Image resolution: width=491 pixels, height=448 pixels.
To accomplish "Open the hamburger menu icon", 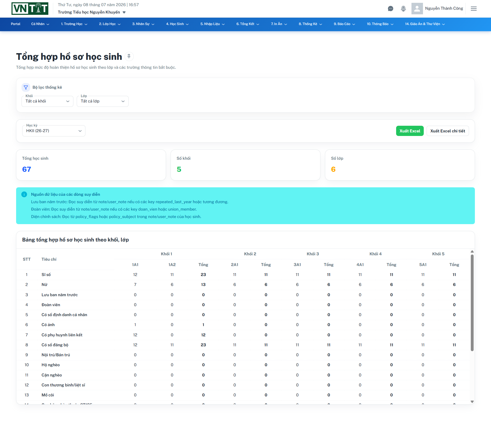I will [474, 9].
